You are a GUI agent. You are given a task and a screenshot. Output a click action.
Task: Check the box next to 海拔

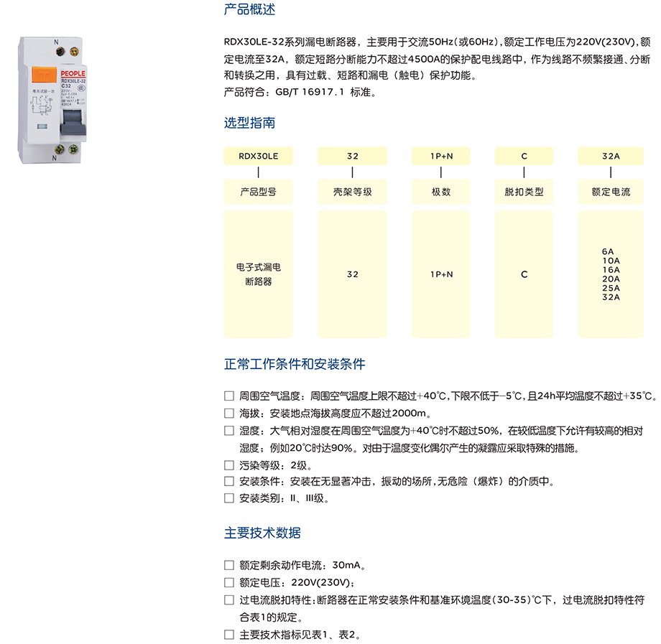point(229,413)
